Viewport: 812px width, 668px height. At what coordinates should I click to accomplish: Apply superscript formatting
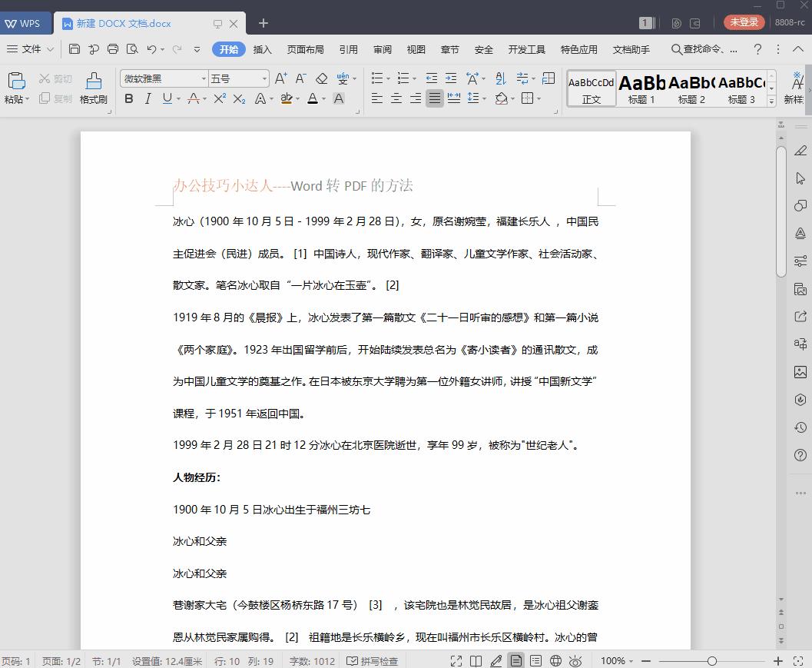click(219, 98)
